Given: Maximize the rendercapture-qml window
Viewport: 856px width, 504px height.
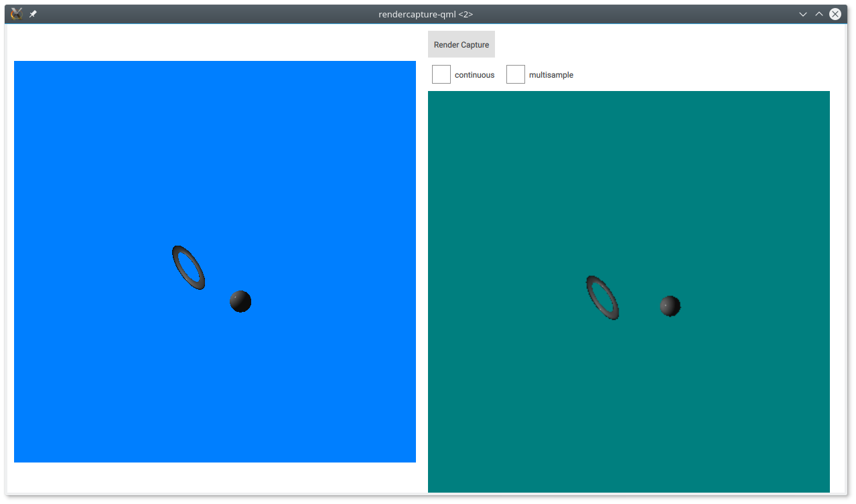Looking at the screenshot, I should (x=819, y=14).
